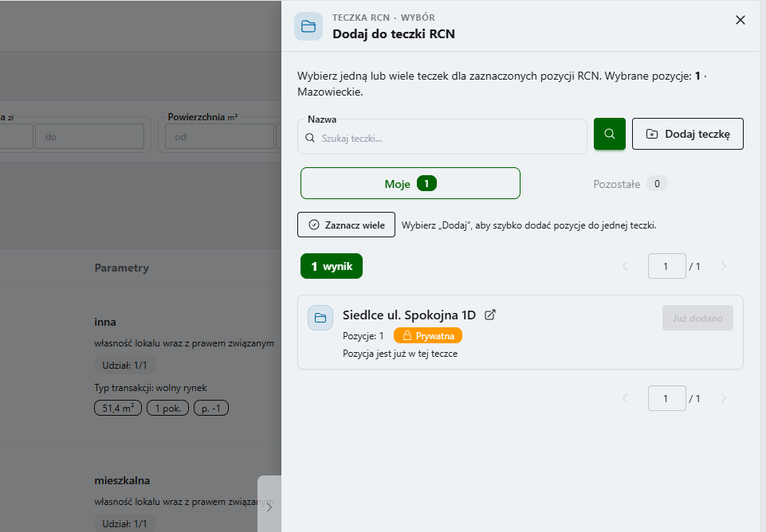Click the 1 wynik results badge

click(332, 266)
